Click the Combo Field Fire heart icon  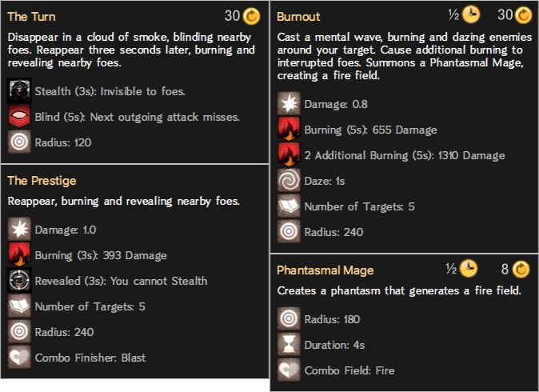pyautogui.click(x=289, y=370)
